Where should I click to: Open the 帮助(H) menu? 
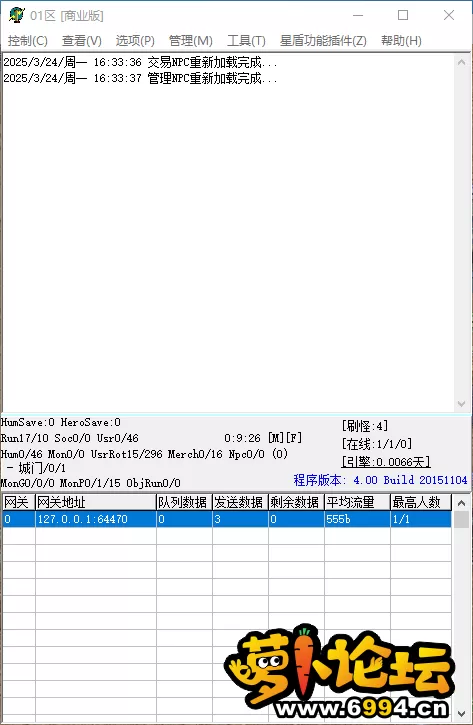(401, 41)
